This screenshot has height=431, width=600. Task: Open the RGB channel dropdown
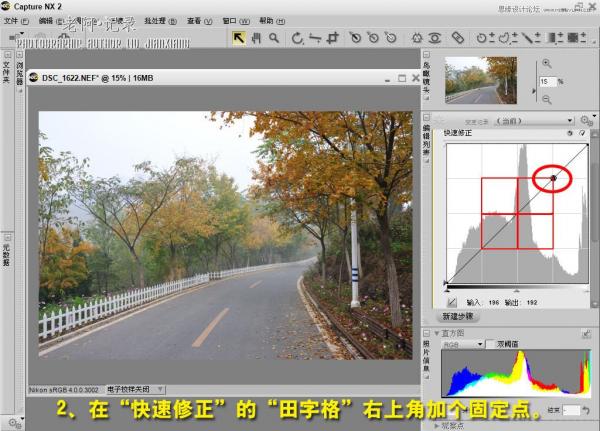coord(463,343)
